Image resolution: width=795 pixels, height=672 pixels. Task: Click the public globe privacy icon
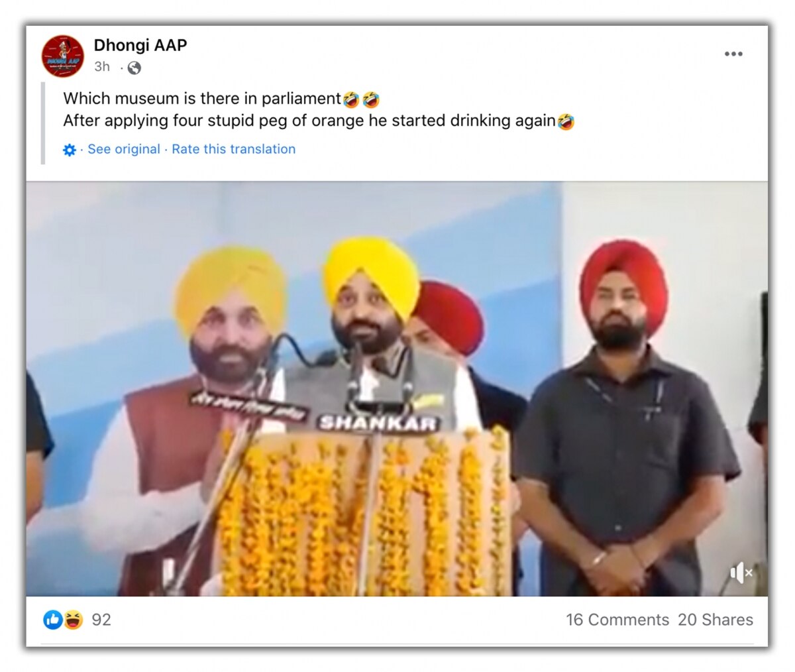(x=134, y=67)
